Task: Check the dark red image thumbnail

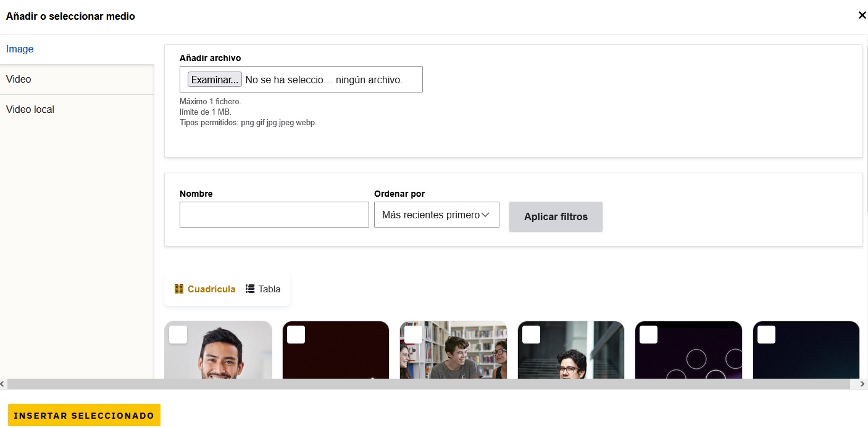Action: 296,335
